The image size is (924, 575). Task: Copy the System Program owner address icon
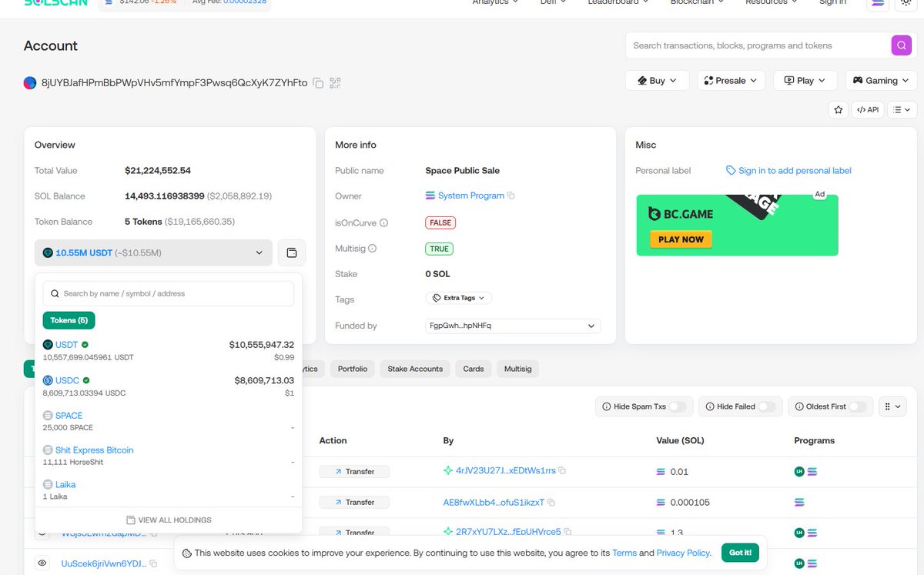point(511,196)
